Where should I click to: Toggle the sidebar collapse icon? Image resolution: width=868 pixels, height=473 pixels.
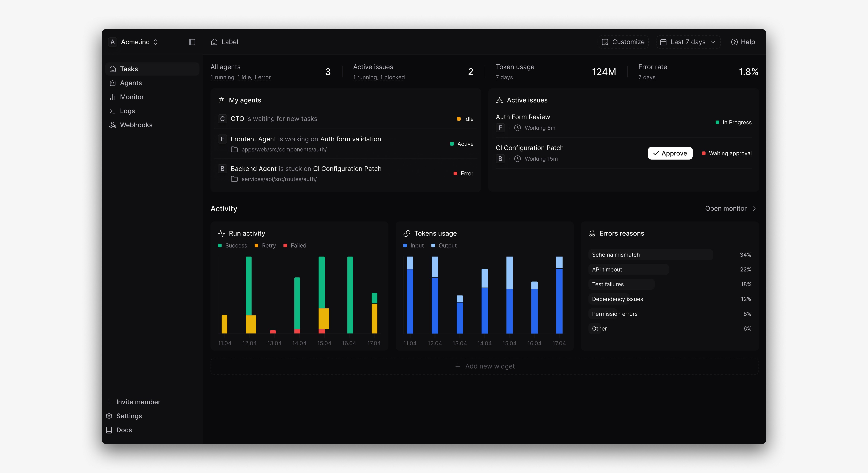click(192, 42)
